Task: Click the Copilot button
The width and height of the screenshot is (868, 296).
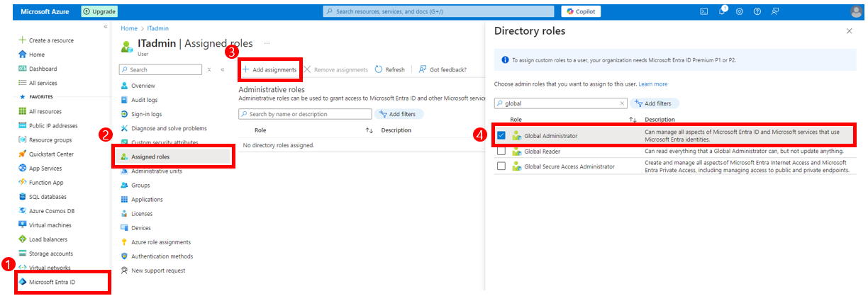Action: coord(582,11)
